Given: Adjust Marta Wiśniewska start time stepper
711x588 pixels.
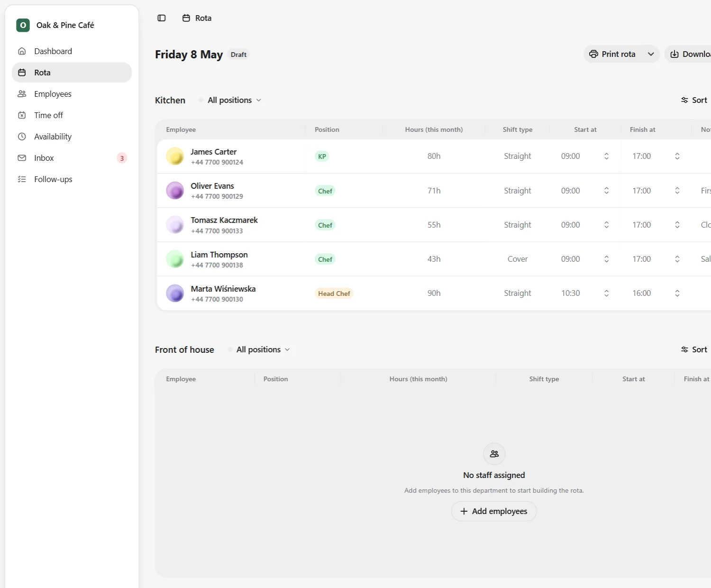Looking at the screenshot, I should 606,293.
